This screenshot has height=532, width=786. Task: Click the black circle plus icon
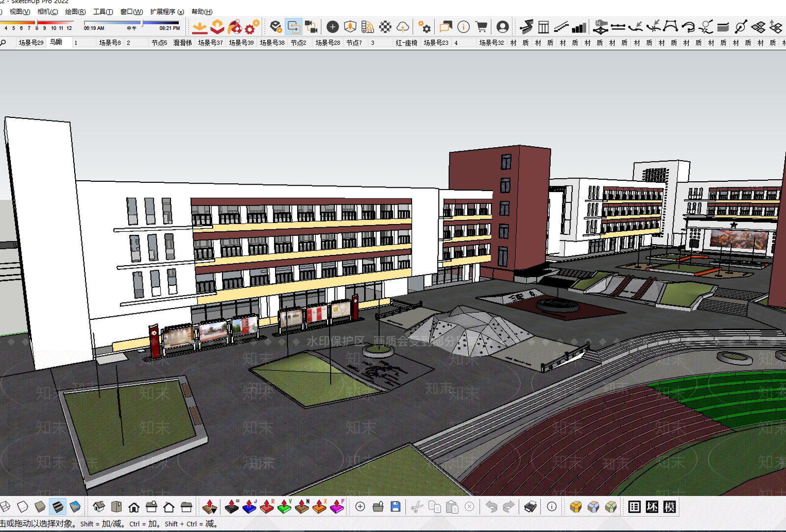[333, 27]
